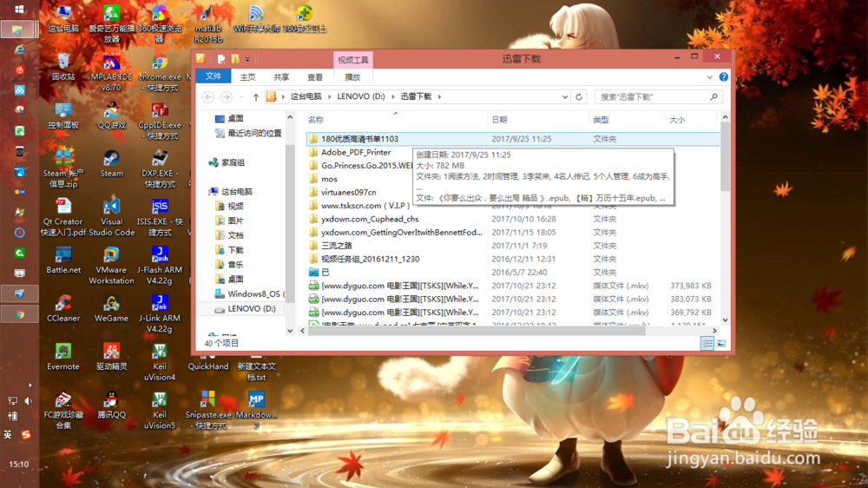This screenshot has width=868, height=488.
Task: Launch Keil uVision4 desktop icon
Action: [x=160, y=362]
